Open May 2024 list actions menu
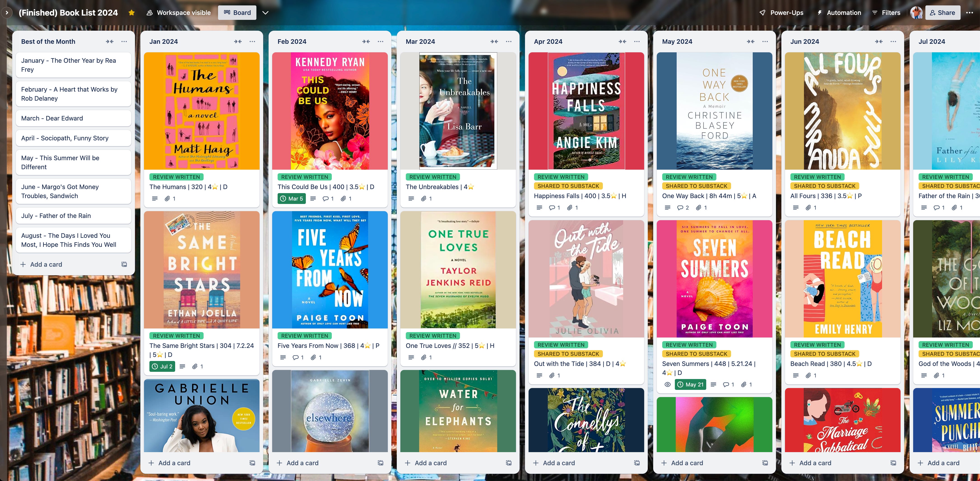Image resolution: width=980 pixels, height=481 pixels. tap(765, 42)
